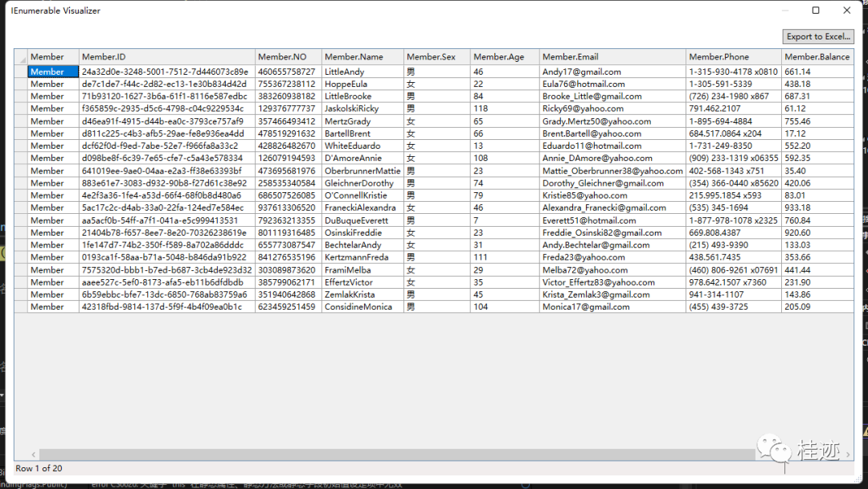Select the LittleAndy name cell

(362, 72)
